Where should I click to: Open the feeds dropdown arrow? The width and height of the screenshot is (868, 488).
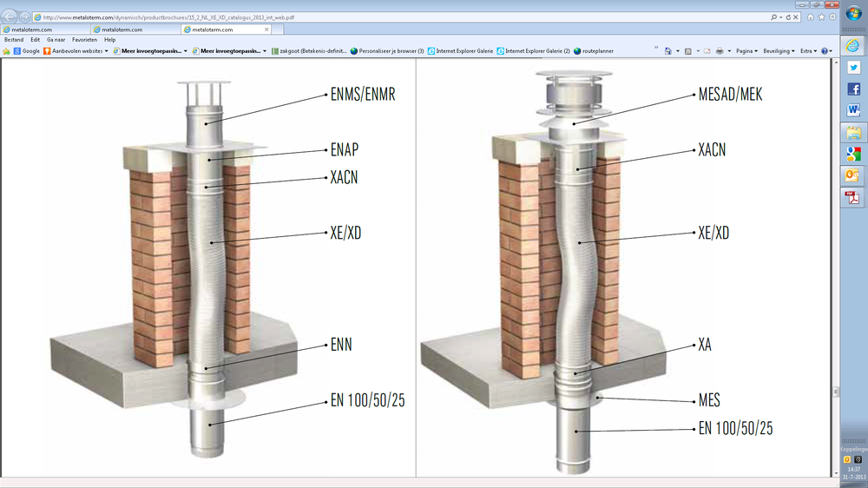tap(698, 51)
